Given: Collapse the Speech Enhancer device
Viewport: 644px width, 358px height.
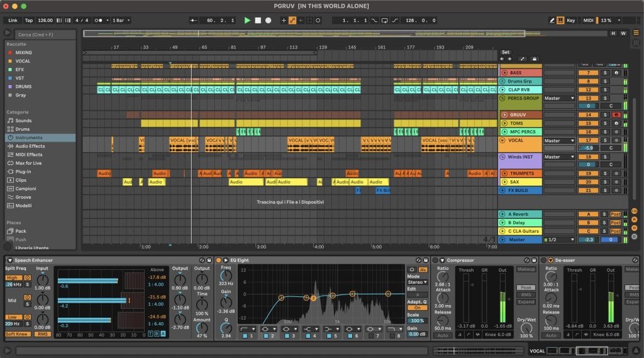Looking at the screenshot, I should 10,260.
